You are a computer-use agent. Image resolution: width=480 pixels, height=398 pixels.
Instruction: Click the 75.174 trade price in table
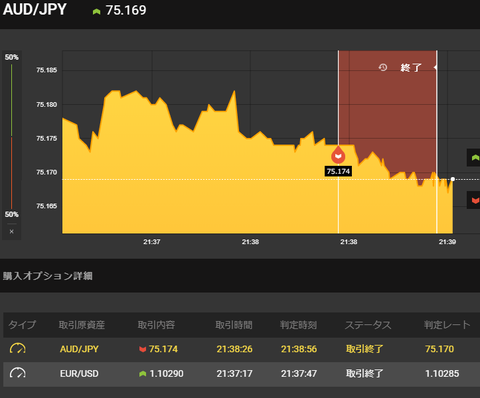(163, 349)
